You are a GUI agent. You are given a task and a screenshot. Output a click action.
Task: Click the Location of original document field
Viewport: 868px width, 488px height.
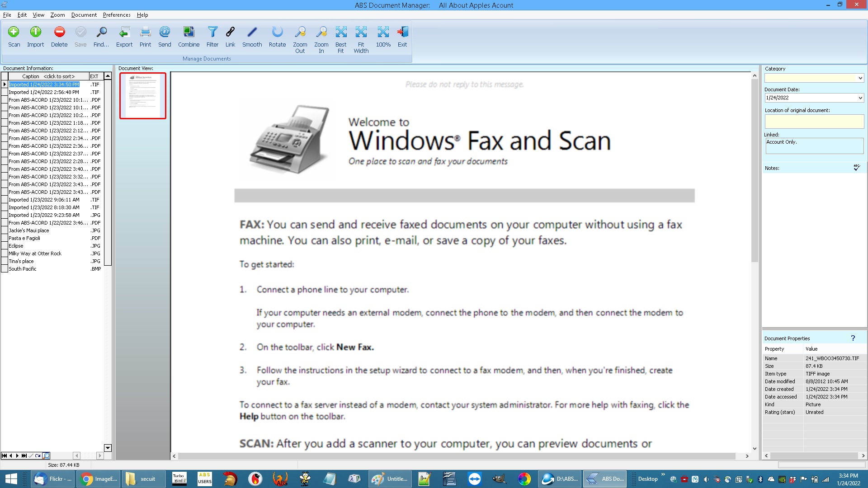tap(814, 121)
